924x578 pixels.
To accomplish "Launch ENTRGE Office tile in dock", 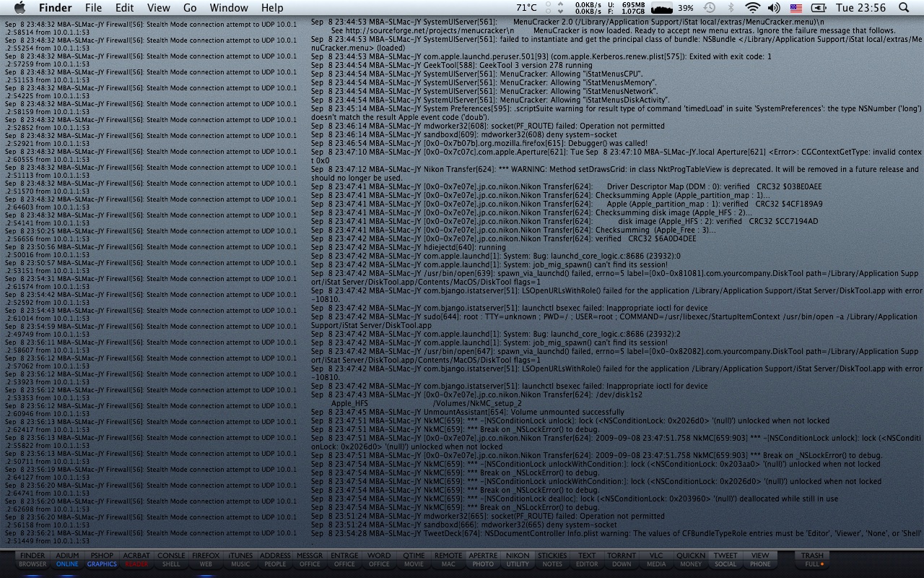I will point(344,560).
